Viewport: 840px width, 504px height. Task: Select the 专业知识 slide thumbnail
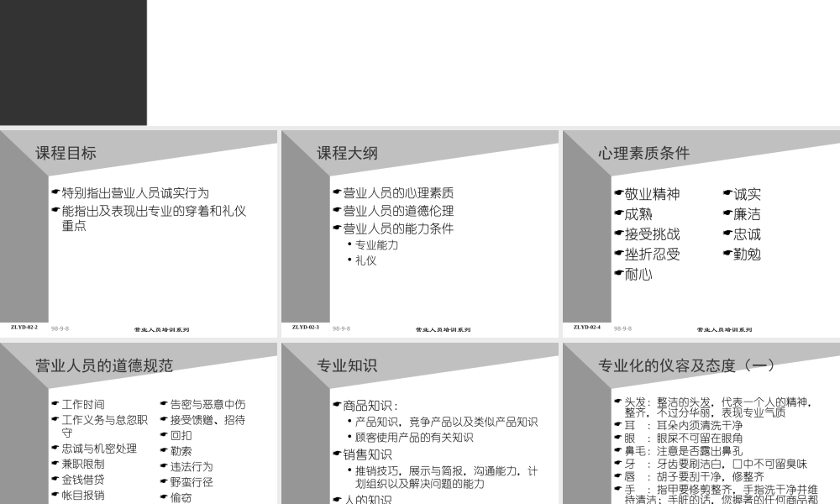[x=419, y=423]
